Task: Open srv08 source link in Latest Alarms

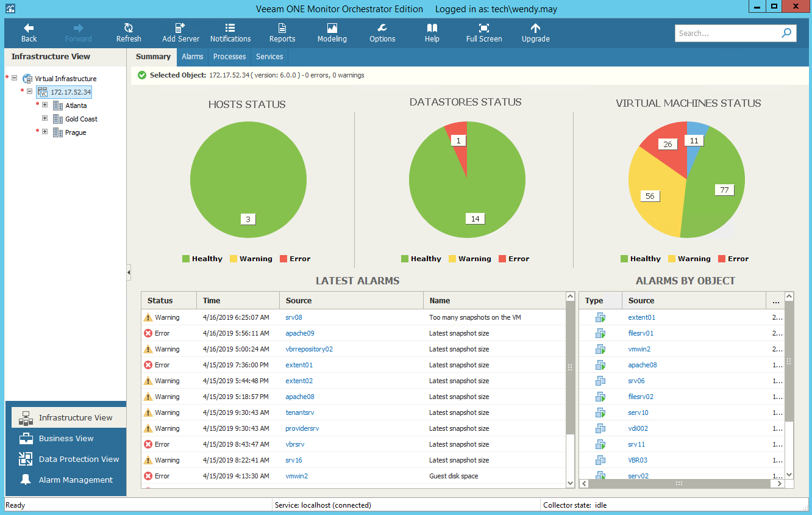Action: 294,317
